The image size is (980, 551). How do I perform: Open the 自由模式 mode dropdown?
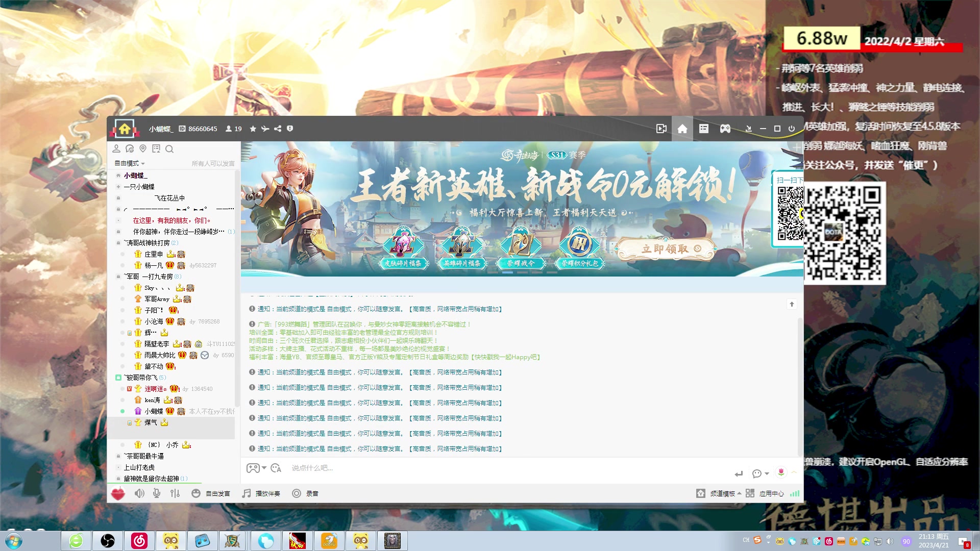[x=130, y=163]
